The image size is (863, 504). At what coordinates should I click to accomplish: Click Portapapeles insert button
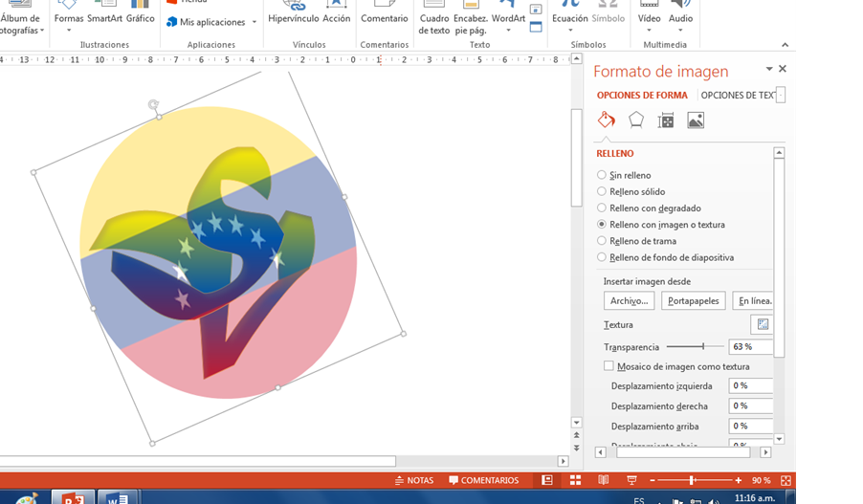coord(693,300)
